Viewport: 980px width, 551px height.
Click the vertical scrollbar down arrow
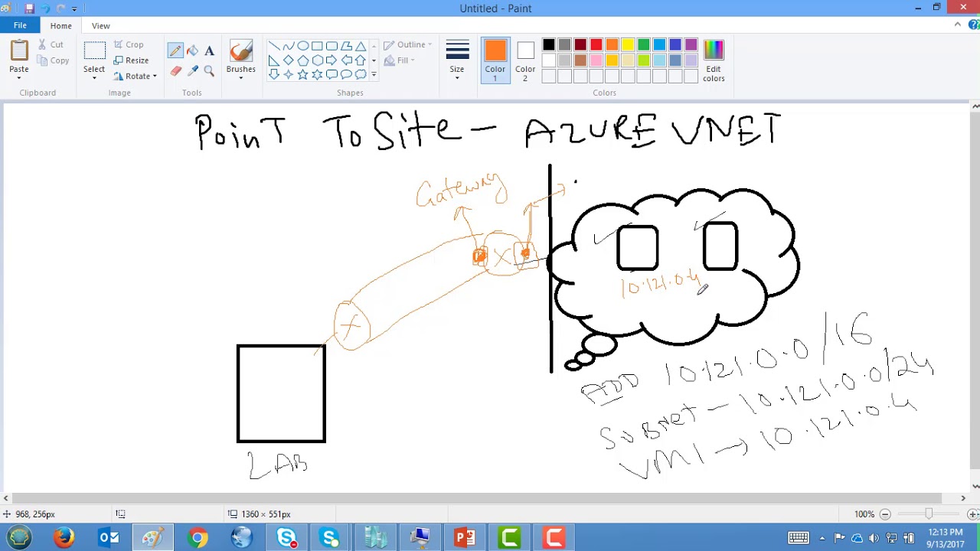click(975, 486)
